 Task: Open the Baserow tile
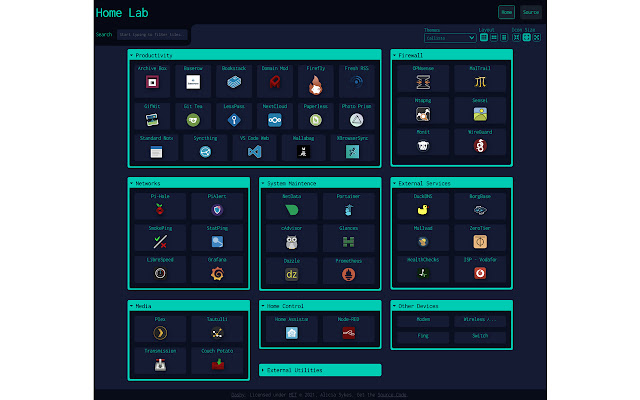pyautogui.click(x=193, y=80)
